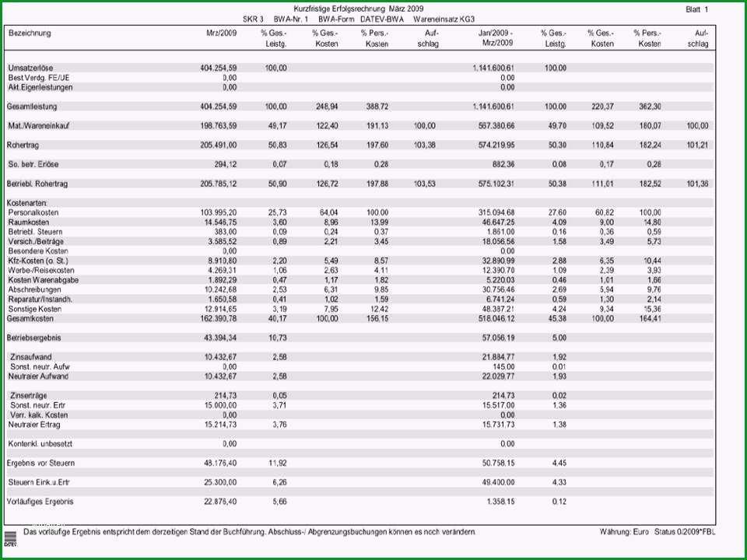The image size is (747, 560).
Task: Click the Vorläufiges Ergebnis row label
Action: tap(40, 502)
